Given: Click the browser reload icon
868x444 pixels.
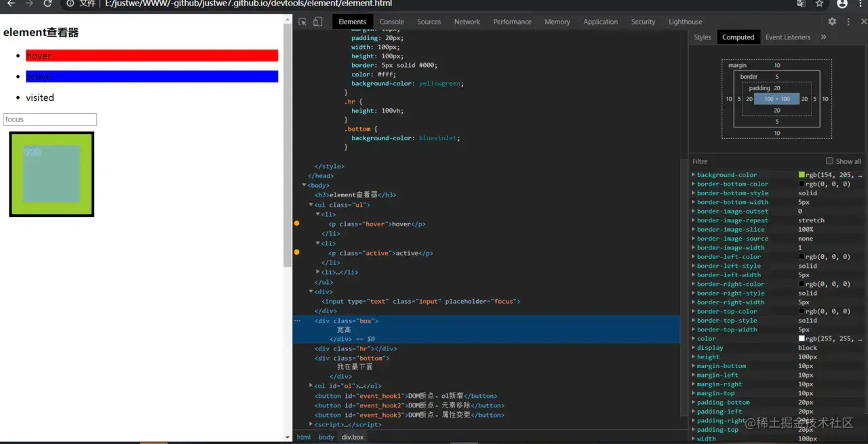Looking at the screenshot, I should tap(47, 3).
